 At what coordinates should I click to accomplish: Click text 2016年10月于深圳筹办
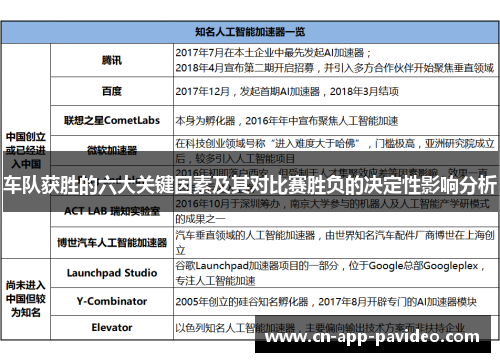coord(228,204)
